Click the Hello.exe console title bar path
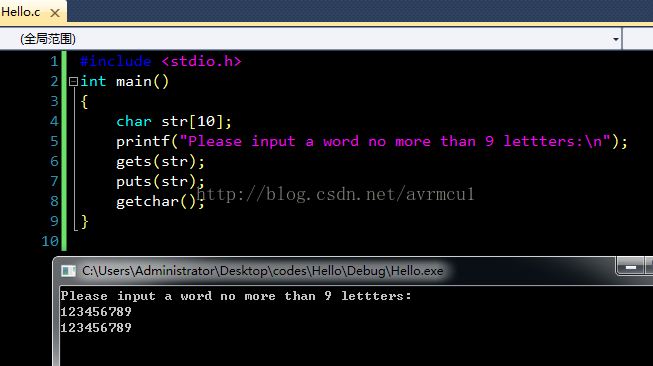The image size is (653, 366). [262, 271]
